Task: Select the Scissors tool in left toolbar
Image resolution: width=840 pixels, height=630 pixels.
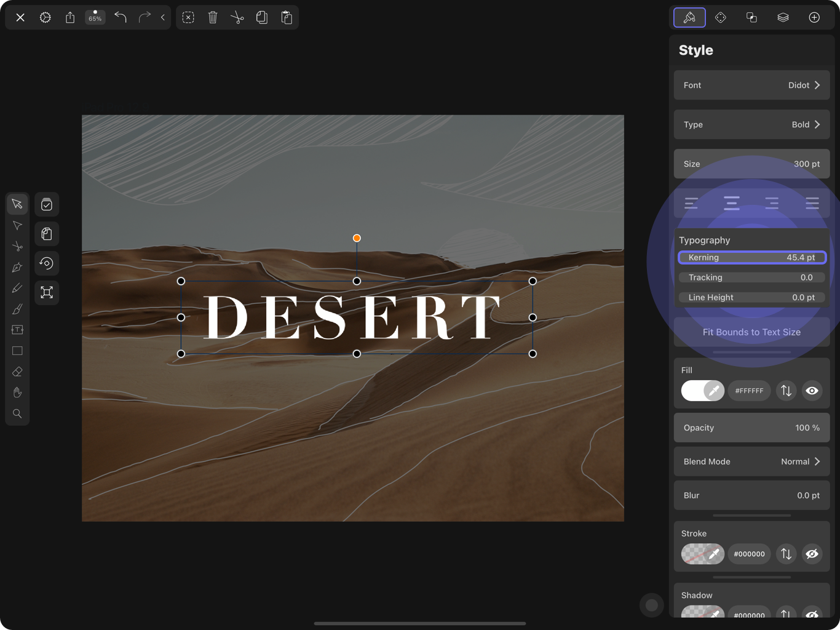Action: pos(17,247)
